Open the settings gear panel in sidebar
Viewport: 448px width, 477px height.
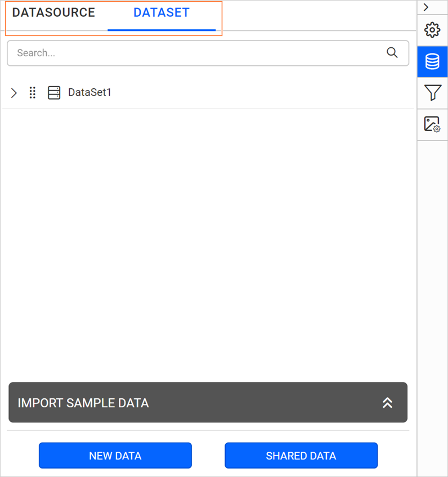pyautogui.click(x=432, y=30)
